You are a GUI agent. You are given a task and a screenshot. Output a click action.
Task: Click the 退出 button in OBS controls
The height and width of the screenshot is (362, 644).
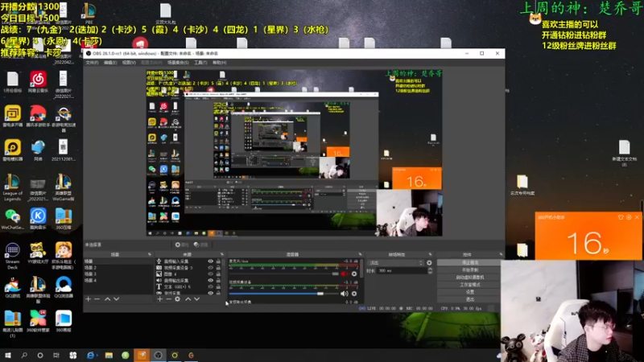469,299
